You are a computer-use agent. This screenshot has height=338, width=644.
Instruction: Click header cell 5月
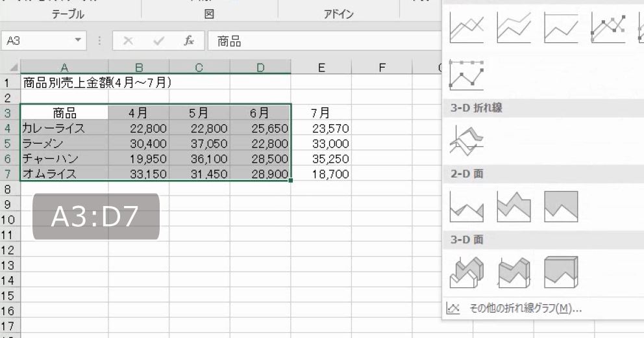point(199,112)
